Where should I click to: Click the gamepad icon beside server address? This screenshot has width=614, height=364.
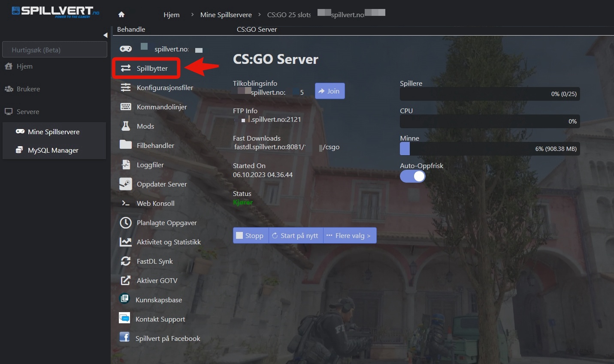pyautogui.click(x=126, y=48)
